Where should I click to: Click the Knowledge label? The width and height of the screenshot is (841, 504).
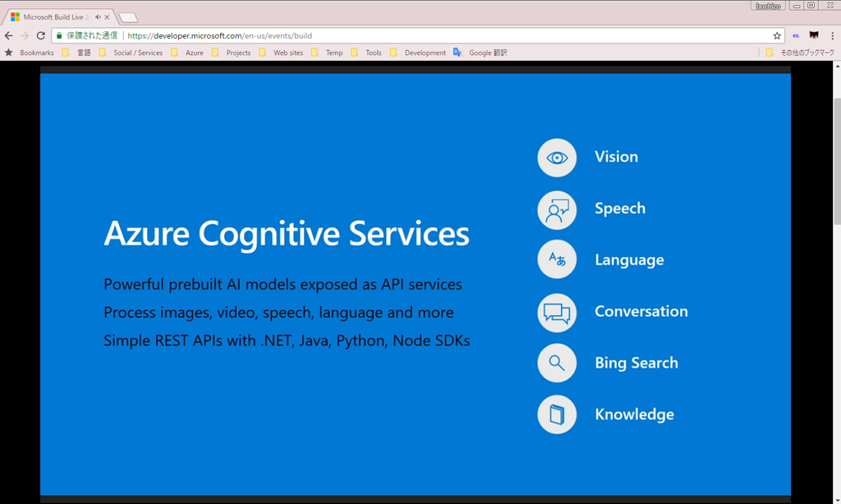click(635, 415)
